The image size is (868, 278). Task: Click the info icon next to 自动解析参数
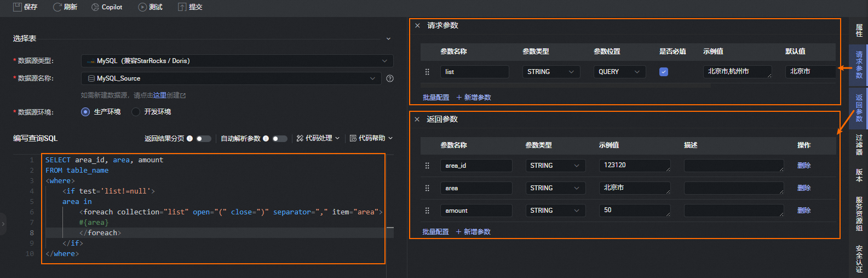[266, 139]
